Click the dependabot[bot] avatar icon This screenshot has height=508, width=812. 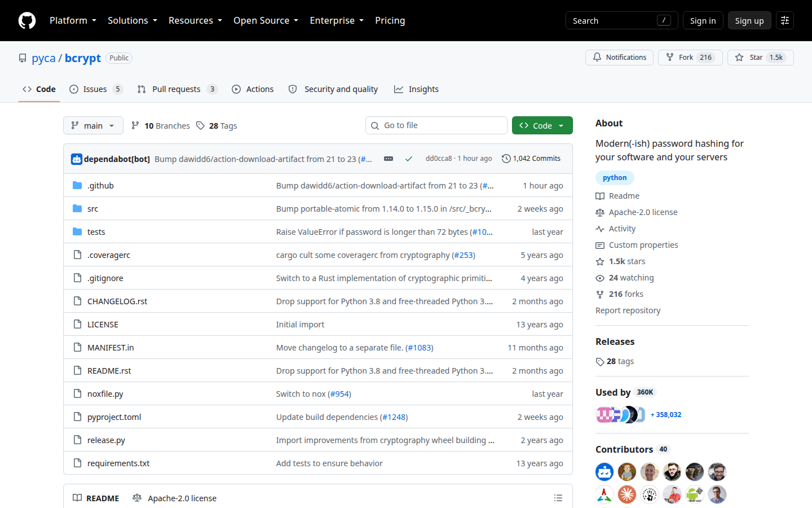click(77, 159)
